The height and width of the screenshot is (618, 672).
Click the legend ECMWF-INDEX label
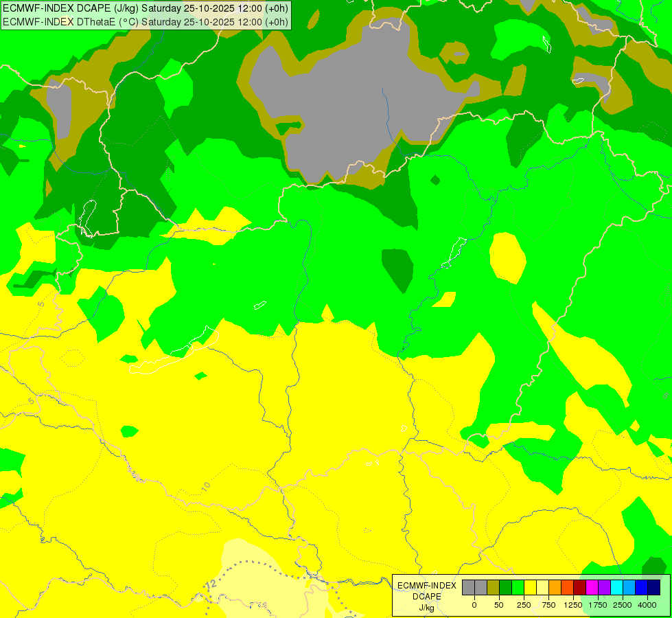(x=427, y=586)
